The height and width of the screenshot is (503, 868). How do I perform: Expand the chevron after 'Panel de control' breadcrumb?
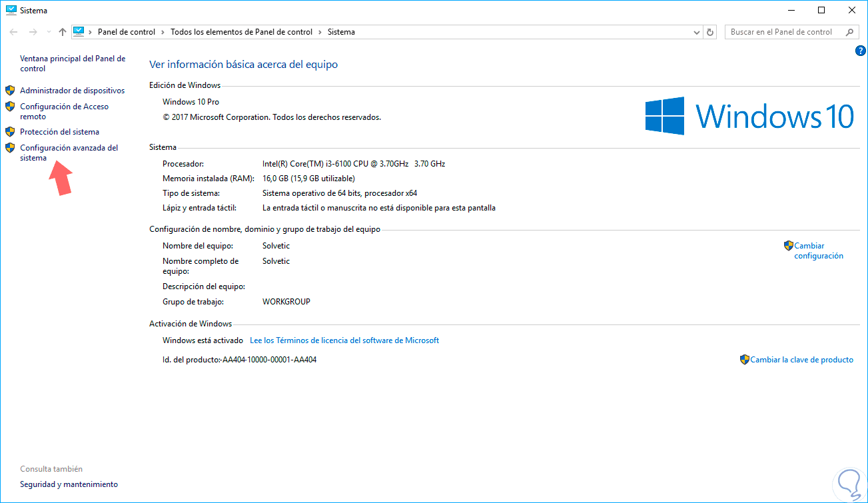tap(163, 32)
